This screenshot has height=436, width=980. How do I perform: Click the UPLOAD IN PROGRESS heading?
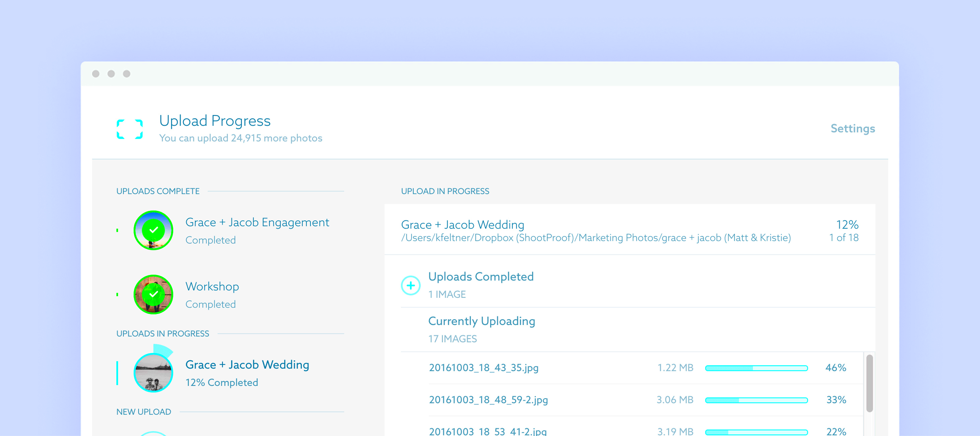(445, 191)
